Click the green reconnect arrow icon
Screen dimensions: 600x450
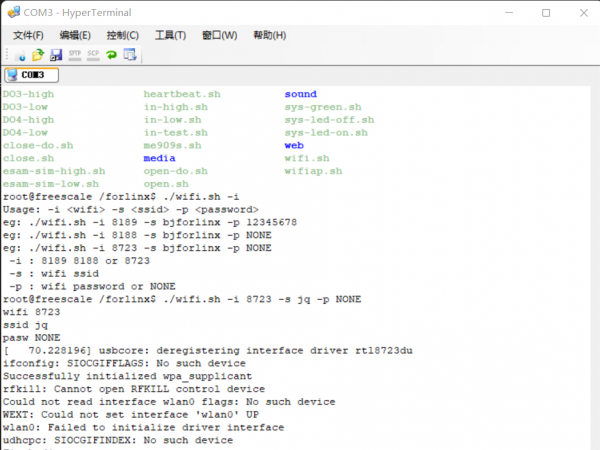pos(111,54)
